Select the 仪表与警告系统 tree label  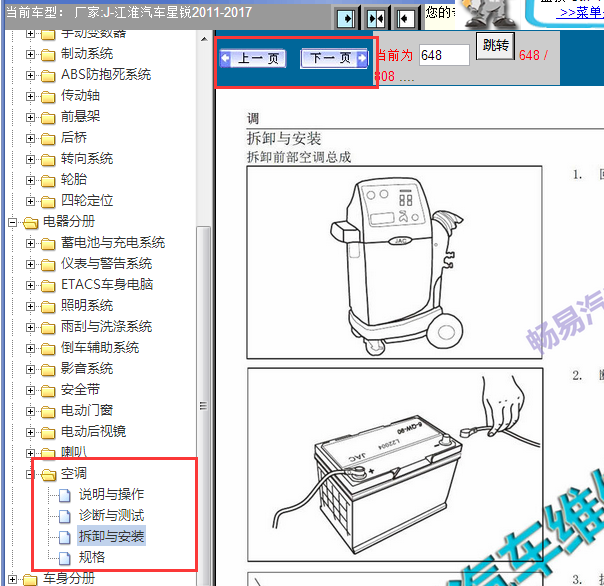pyautogui.click(x=106, y=264)
